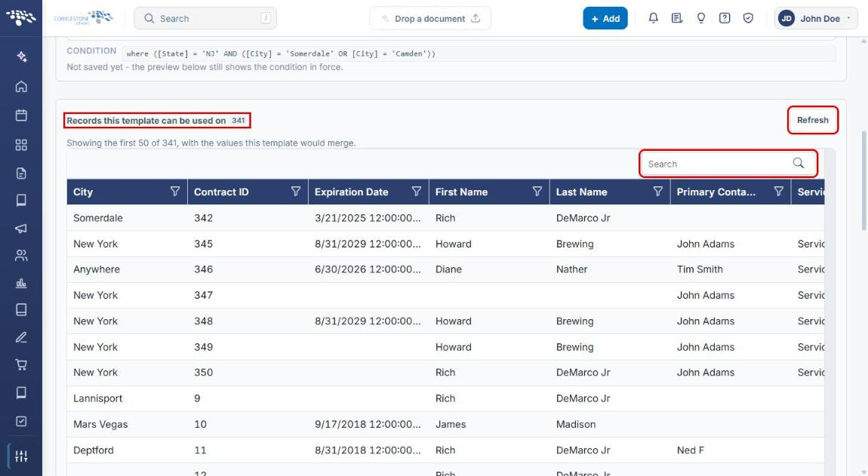Open the checkmark box icon in sidebar

click(x=21, y=421)
